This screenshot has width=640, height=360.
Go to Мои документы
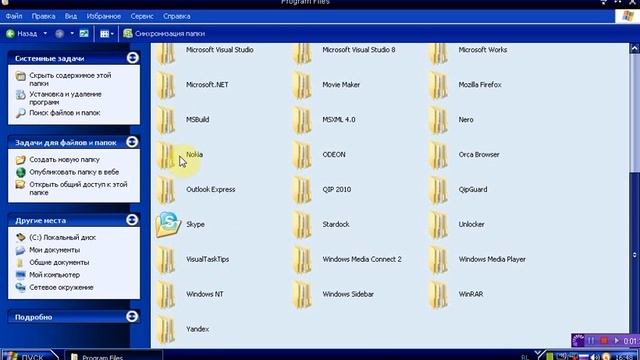54,250
